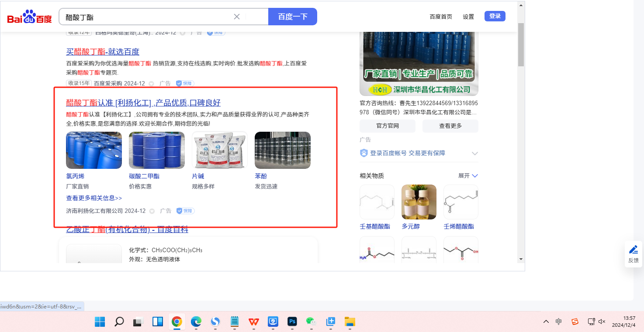644x332 pixels.
Task: Launch WPS Office from the taskbar
Action: (254, 322)
